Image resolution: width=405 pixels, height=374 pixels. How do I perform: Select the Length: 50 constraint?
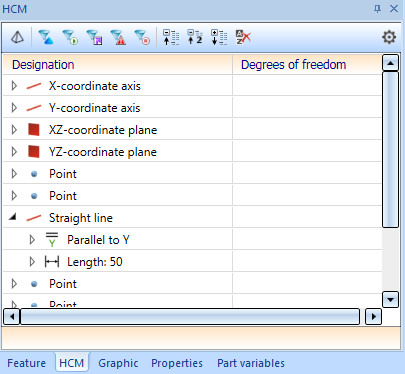pos(95,262)
